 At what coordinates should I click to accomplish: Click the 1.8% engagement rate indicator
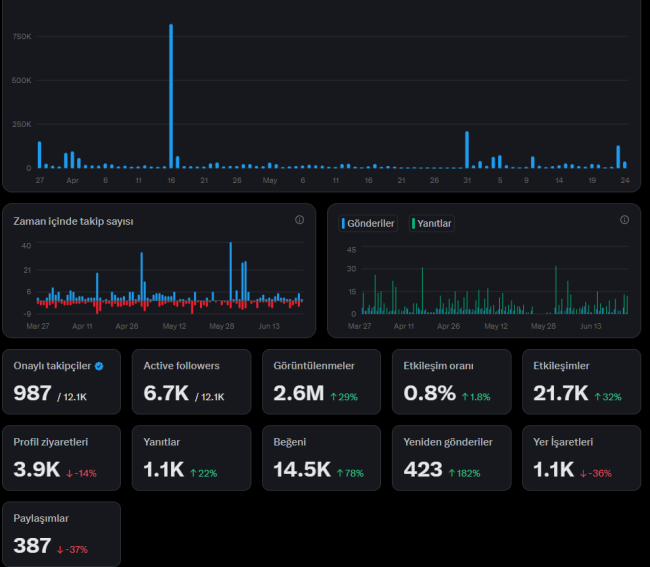476,397
